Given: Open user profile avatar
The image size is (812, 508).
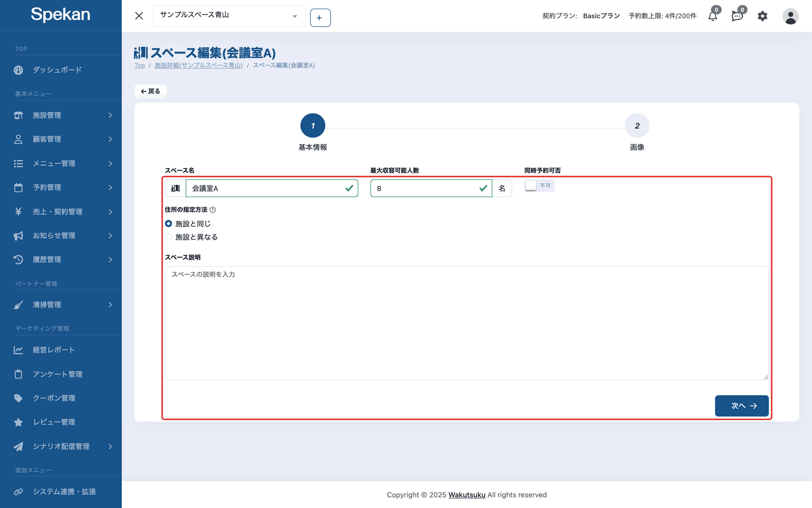Looking at the screenshot, I should tap(790, 16).
